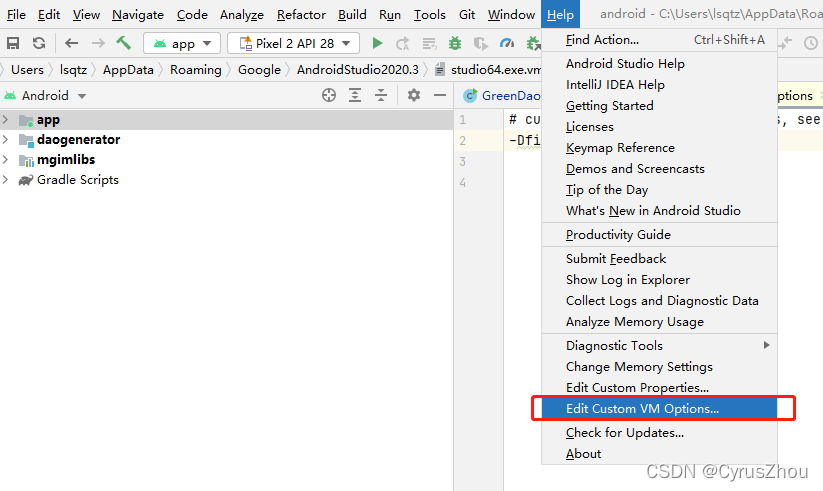Select Edit Custom Properties
Screen dimensions: 823x491
pyautogui.click(x=659, y=388)
